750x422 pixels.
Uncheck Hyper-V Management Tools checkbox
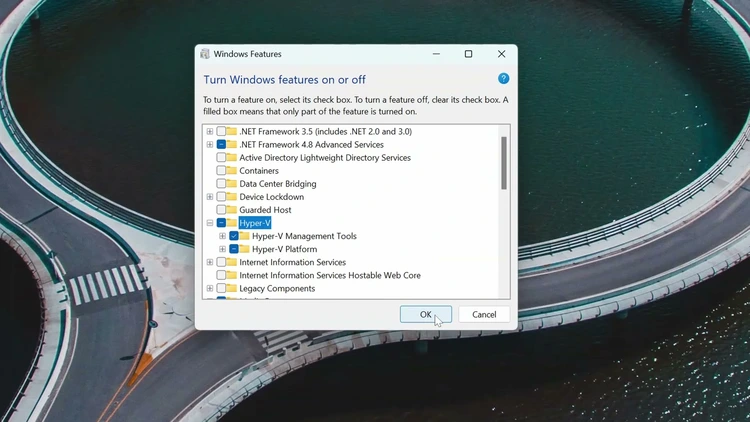pyautogui.click(x=234, y=236)
